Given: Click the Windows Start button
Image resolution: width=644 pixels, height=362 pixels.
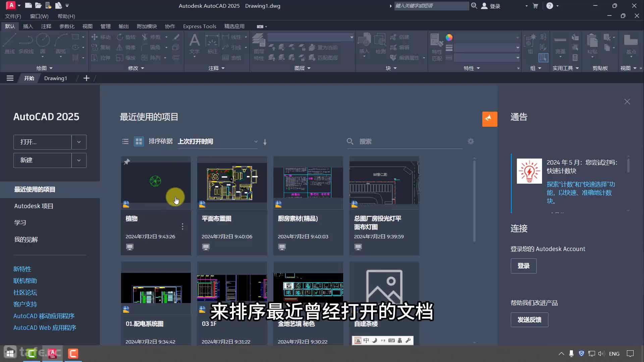Looking at the screenshot, I should tap(10, 354).
